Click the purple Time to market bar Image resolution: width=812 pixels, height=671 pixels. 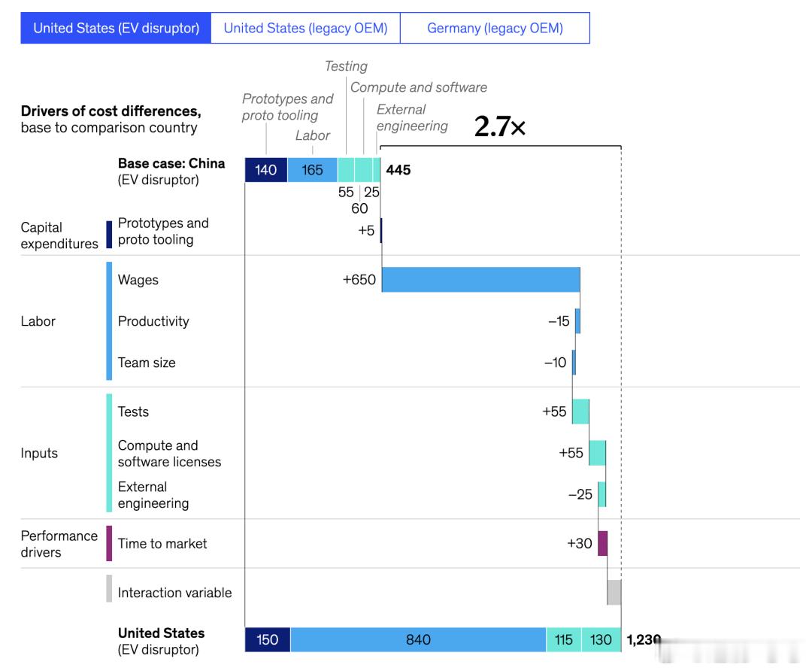coord(603,544)
